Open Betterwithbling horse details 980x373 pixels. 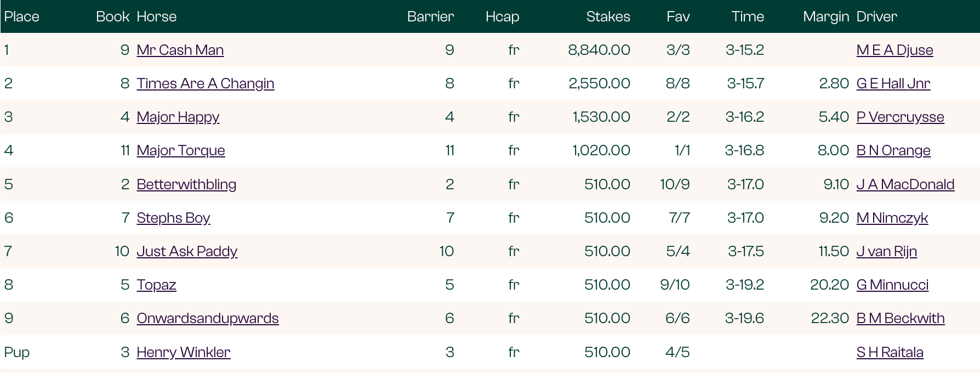tap(186, 184)
